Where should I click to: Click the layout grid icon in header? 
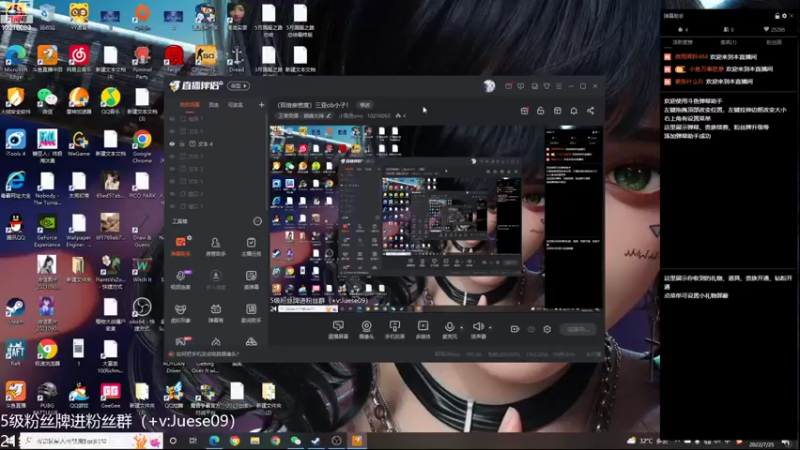(557, 111)
